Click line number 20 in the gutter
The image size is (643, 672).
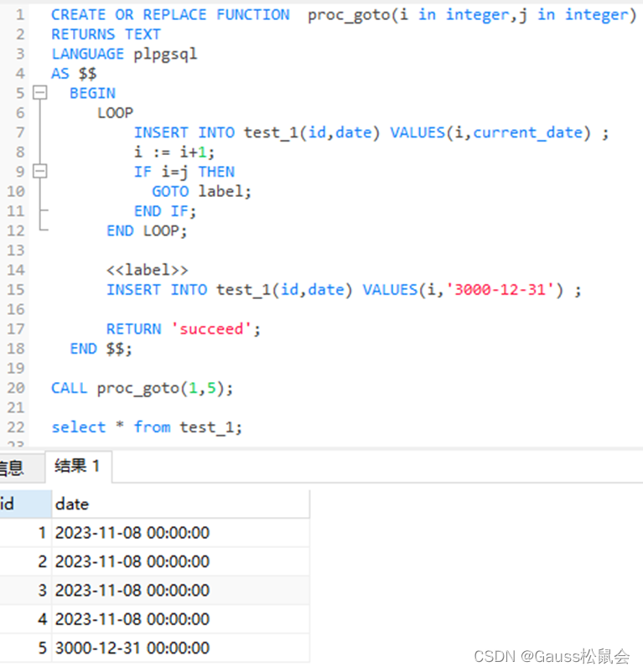pos(16,388)
